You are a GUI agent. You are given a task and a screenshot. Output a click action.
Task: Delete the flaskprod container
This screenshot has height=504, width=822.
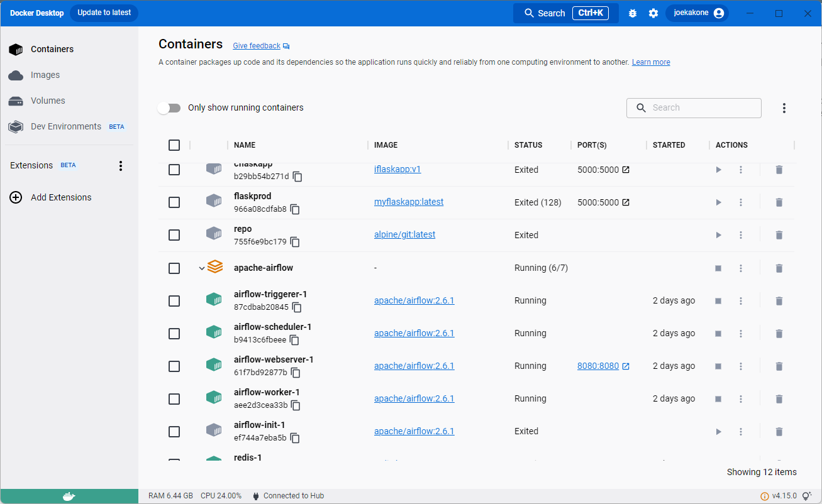pyautogui.click(x=779, y=202)
